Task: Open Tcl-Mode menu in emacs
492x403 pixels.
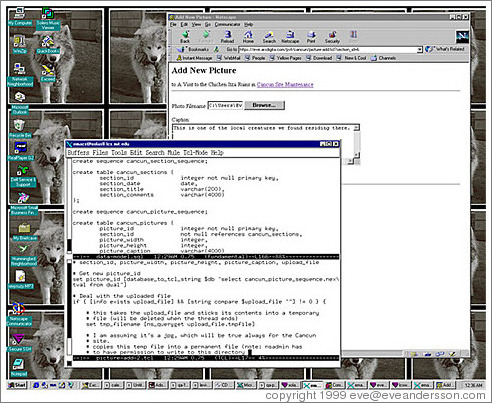Action: [195, 153]
